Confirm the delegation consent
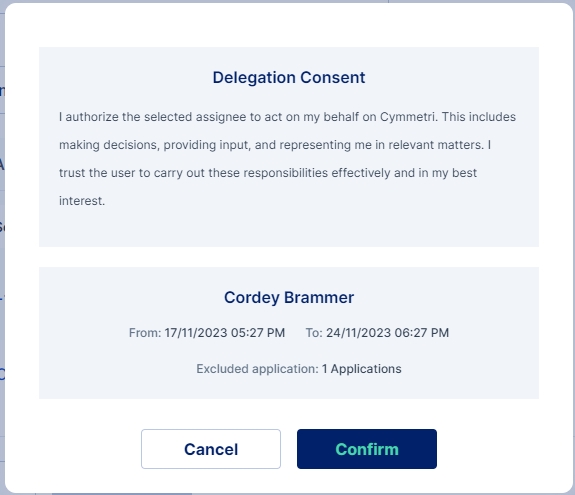 tap(367, 449)
